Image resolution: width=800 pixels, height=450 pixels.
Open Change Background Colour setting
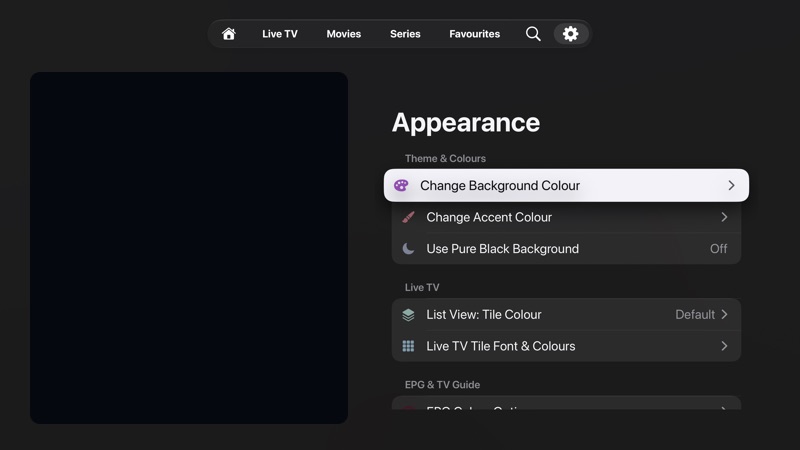pos(566,185)
